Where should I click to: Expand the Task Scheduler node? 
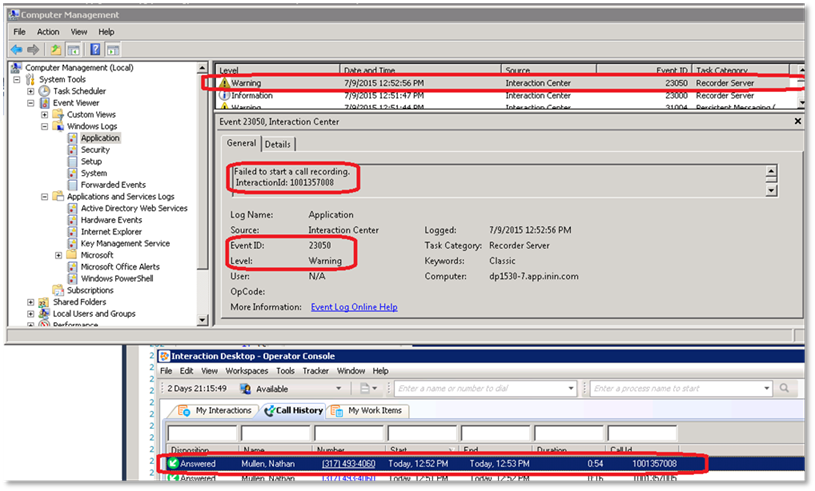click(x=31, y=91)
